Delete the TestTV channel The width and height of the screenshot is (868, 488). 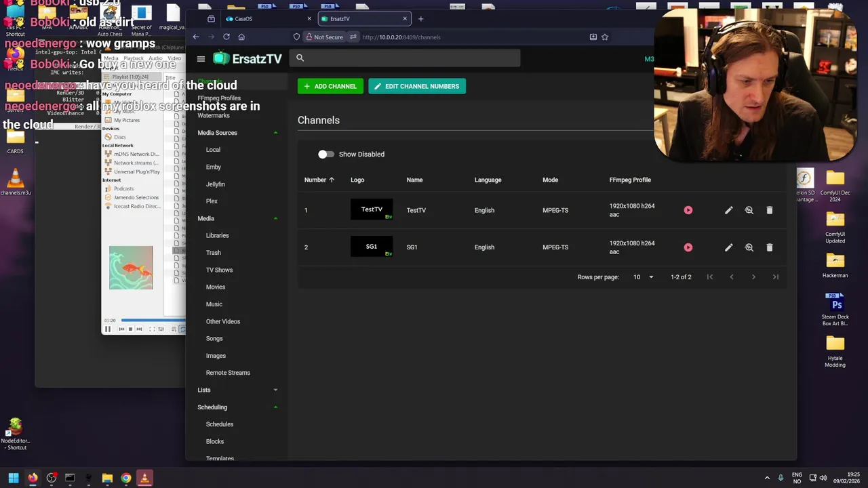(x=770, y=210)
